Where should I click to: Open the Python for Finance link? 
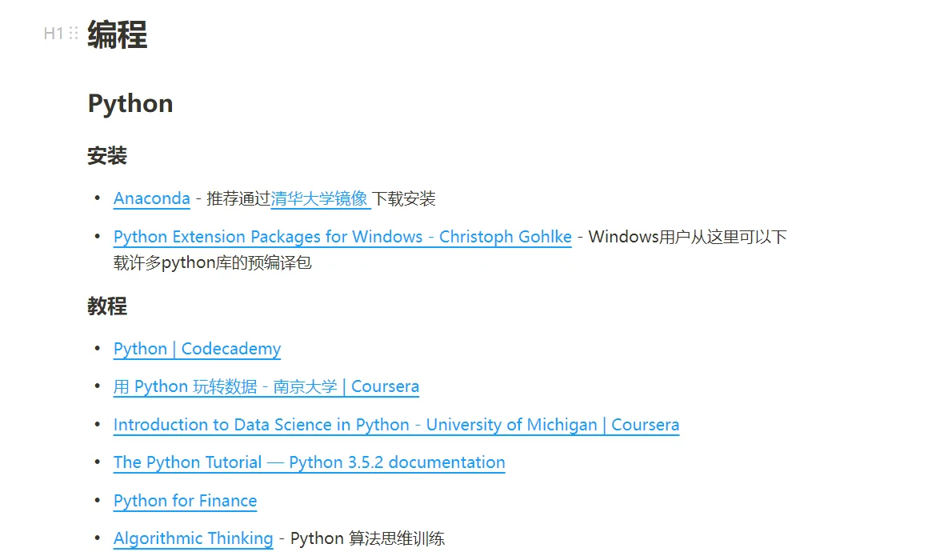tap(186, 501)
